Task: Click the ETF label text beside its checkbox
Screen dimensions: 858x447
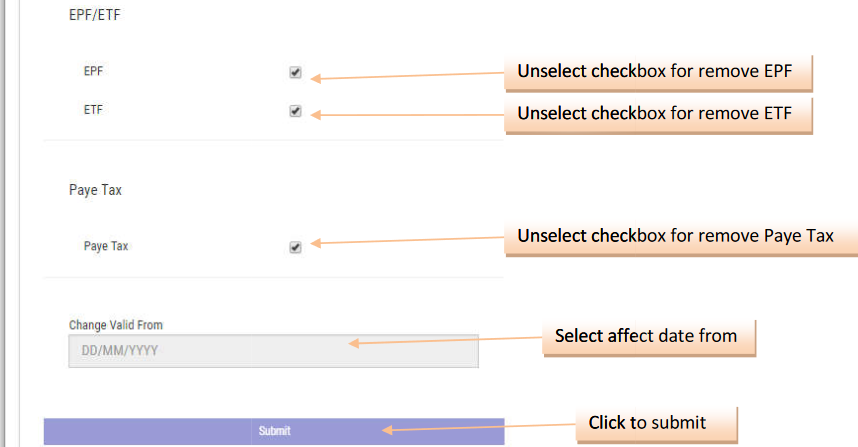Action: pos(93,110)
